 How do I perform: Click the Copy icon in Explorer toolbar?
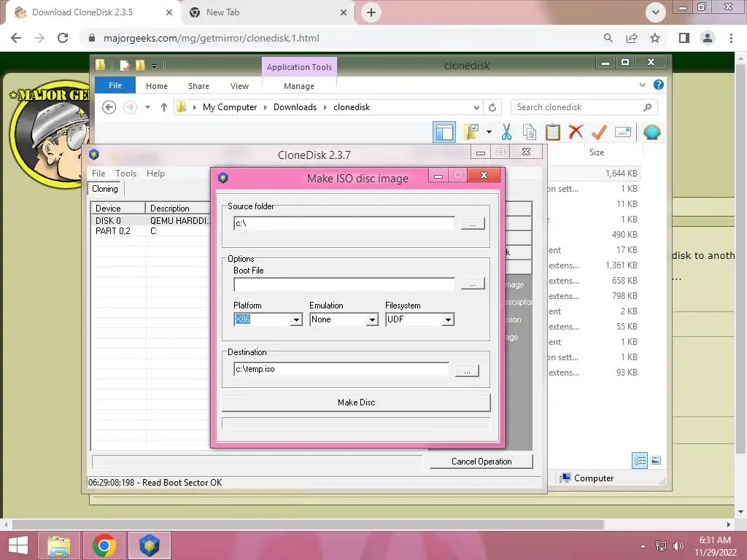(530, 132)
